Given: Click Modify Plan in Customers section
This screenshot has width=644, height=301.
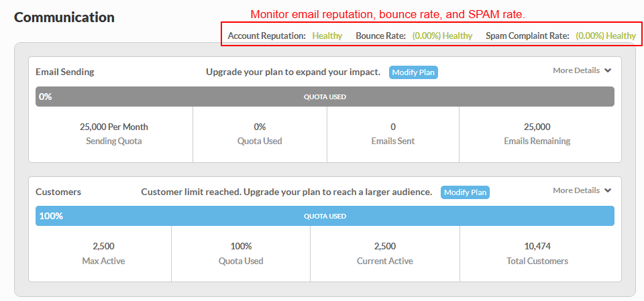Looking at the screenshot, I should 466,192.
